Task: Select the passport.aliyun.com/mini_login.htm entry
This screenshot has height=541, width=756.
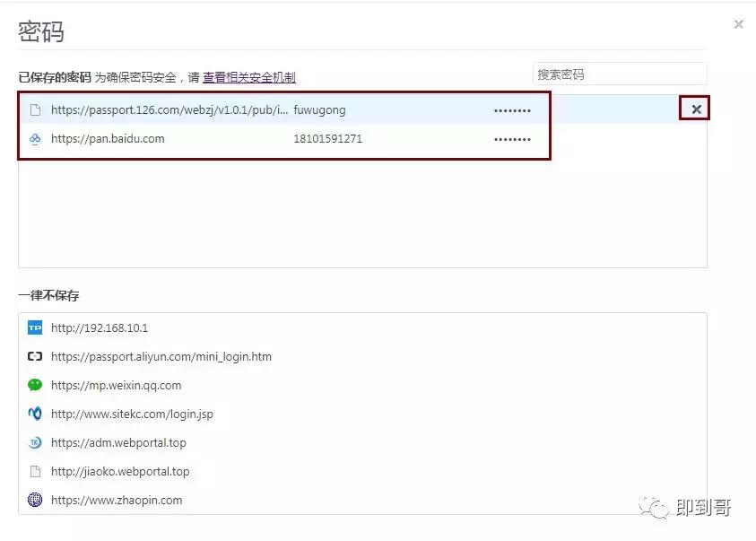Action: click(161, 356)
